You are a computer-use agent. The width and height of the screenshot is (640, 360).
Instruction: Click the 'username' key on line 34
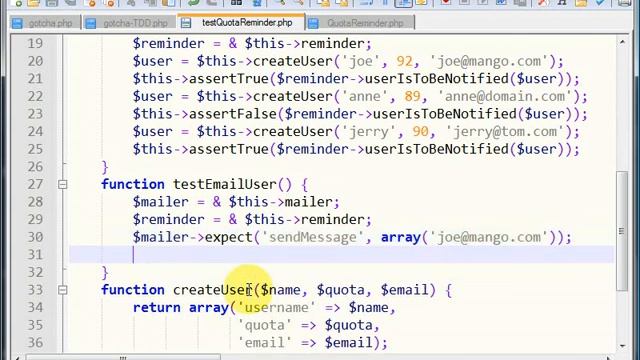(x=276, y=307)
